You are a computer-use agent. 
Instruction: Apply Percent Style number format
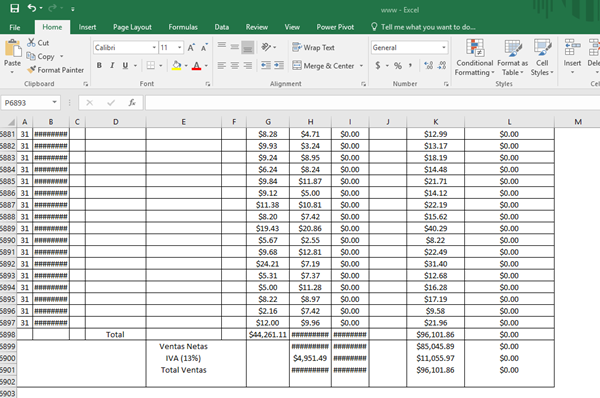pos(398,65)
